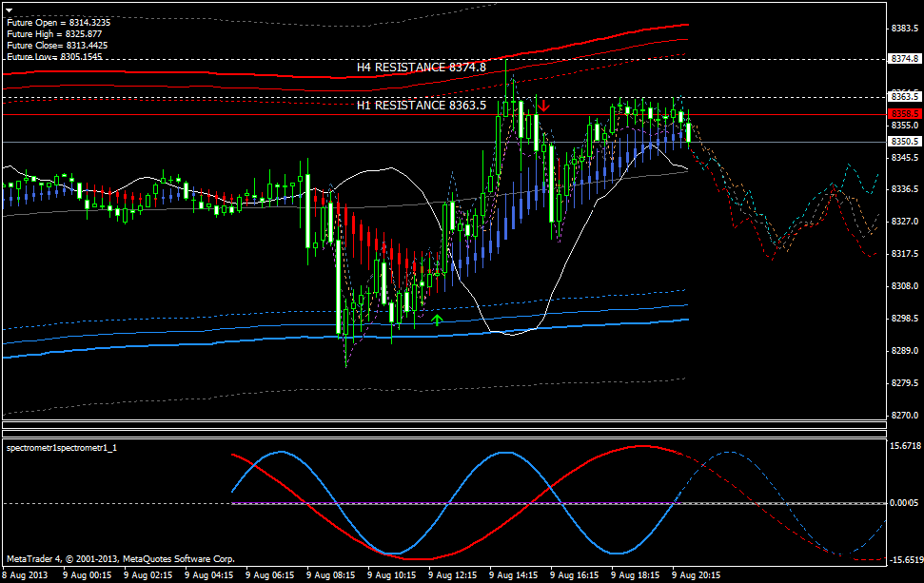
Task: Click the H4 RESISTANCE 8374.8 label
Action: click(x=422, y=68)
